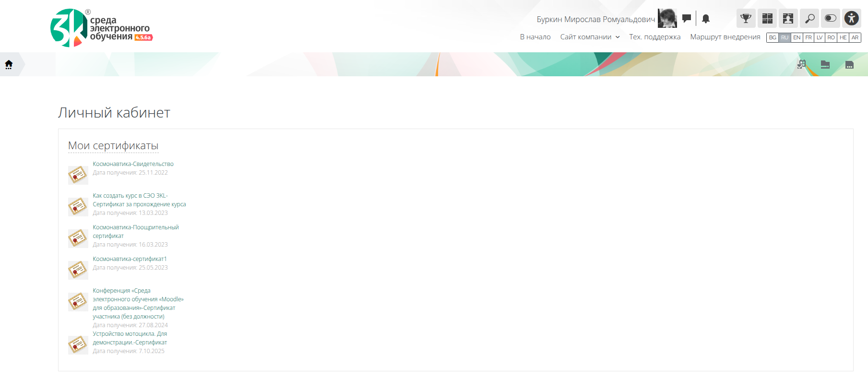The image size is (868, 391).
Task: Switch language to EN
Action: (x=797, y=37)
